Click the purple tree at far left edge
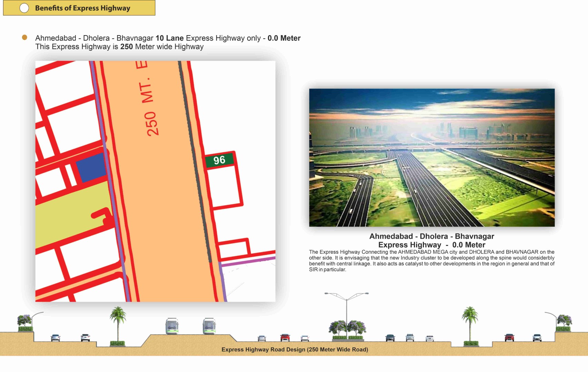Screen dimensions: 588x372 (24, 322)
